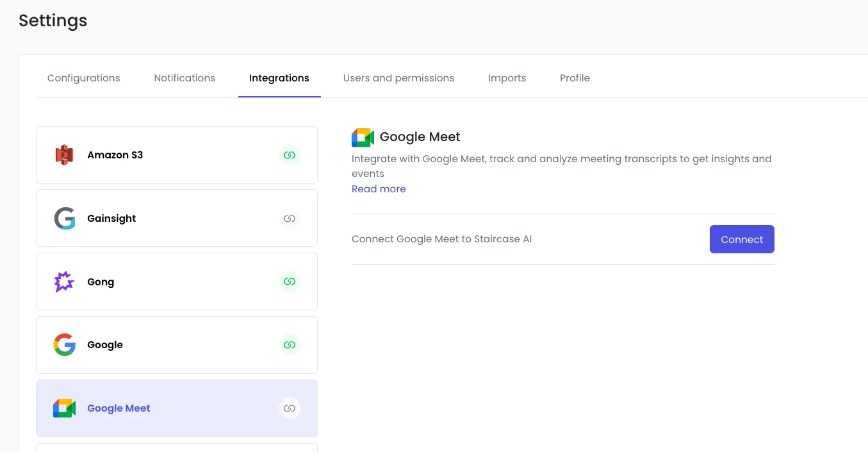
Task: Click the Google Meet detail heading text
Action: (420, 137)
